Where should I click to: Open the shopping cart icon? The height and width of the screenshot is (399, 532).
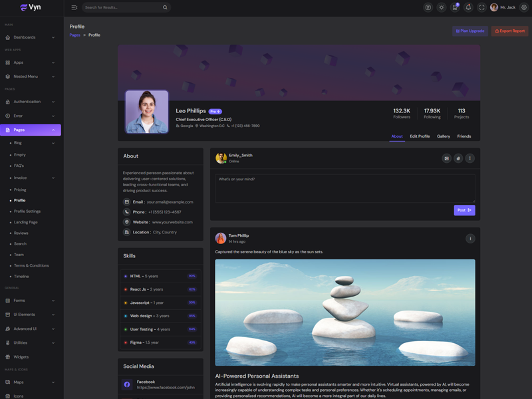tap(455, 7)
